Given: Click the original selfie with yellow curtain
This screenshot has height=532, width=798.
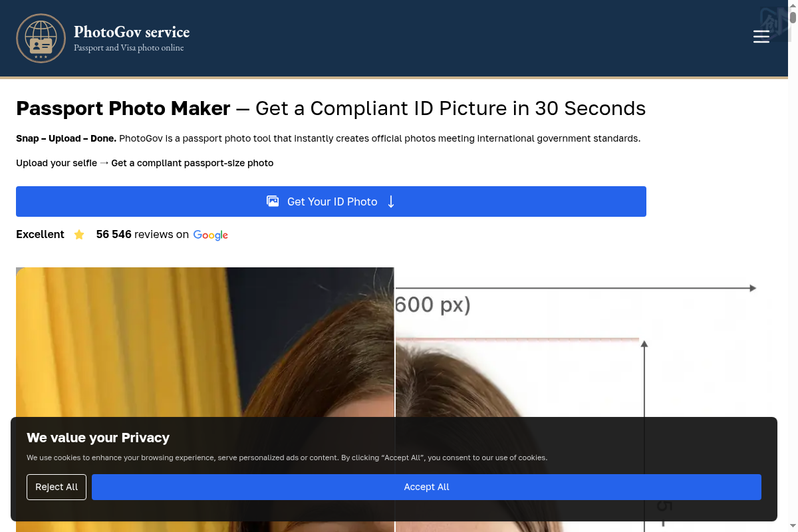Looking at the screenshot, I should coord(199,346).
